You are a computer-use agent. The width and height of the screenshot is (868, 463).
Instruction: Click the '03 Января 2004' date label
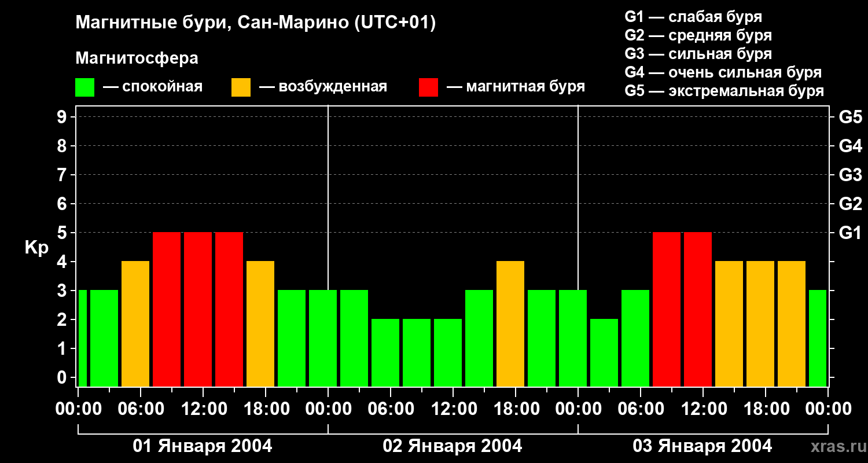[703, 446]
